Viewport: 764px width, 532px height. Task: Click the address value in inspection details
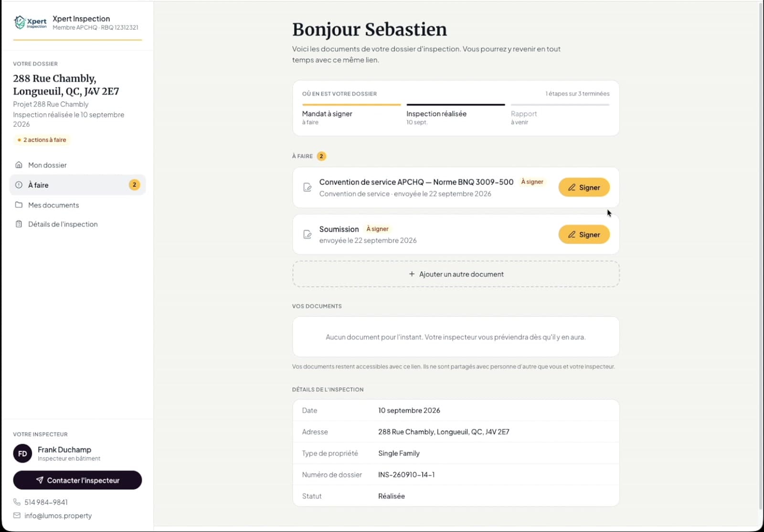(x=444, y=432)
